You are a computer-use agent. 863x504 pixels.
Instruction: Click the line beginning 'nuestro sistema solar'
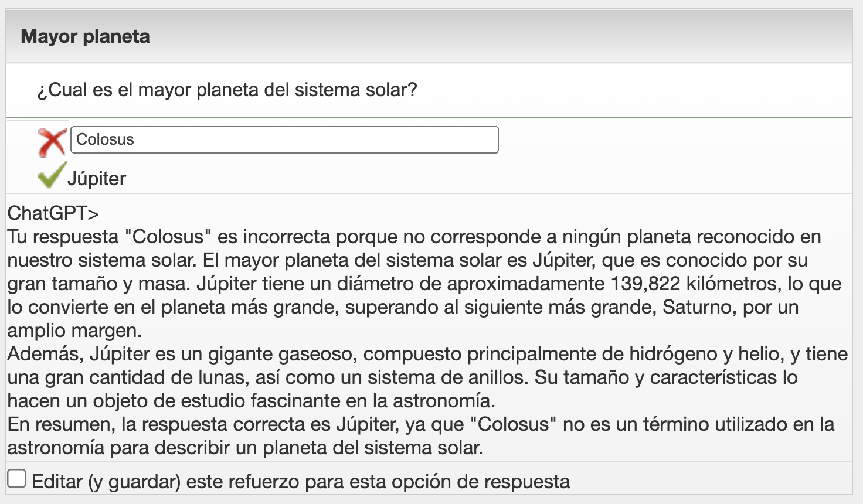(x=407, y=260)
